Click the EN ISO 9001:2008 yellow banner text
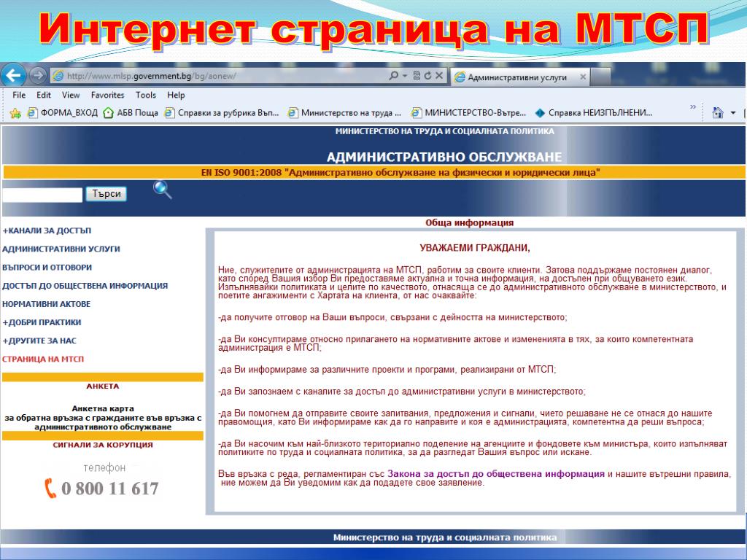Screen dimensions: 747x560 pyautogui.click(x=400, y=172)
